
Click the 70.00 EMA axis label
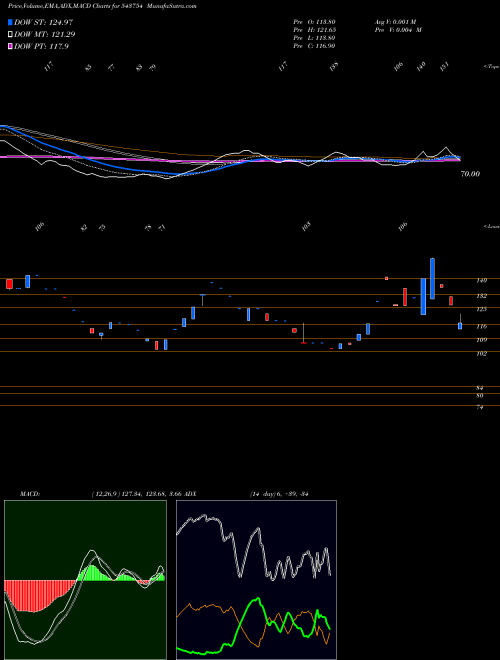tap(470, 173)
